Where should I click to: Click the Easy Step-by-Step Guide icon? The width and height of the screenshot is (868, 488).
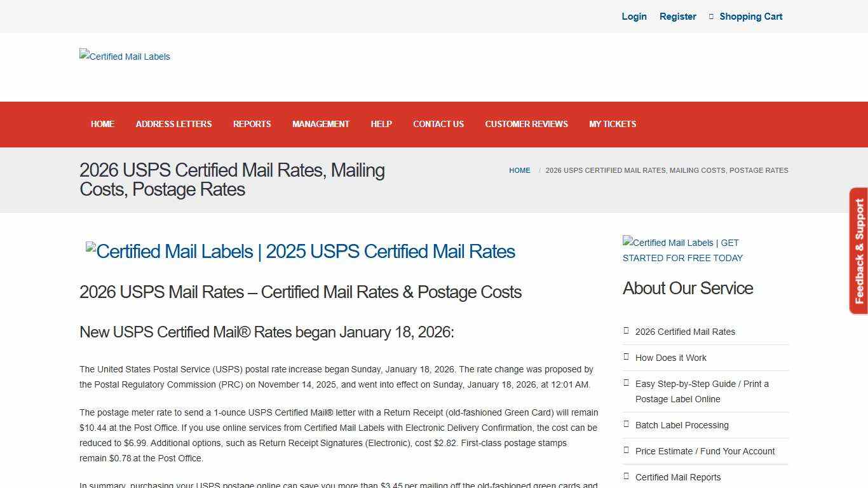pos(627,384)
